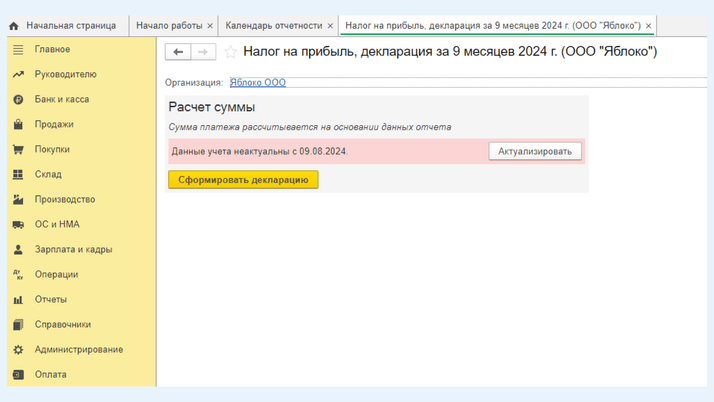Open Руководителю menu section
This screenshot has width=714, height=402.
point(66,74)
